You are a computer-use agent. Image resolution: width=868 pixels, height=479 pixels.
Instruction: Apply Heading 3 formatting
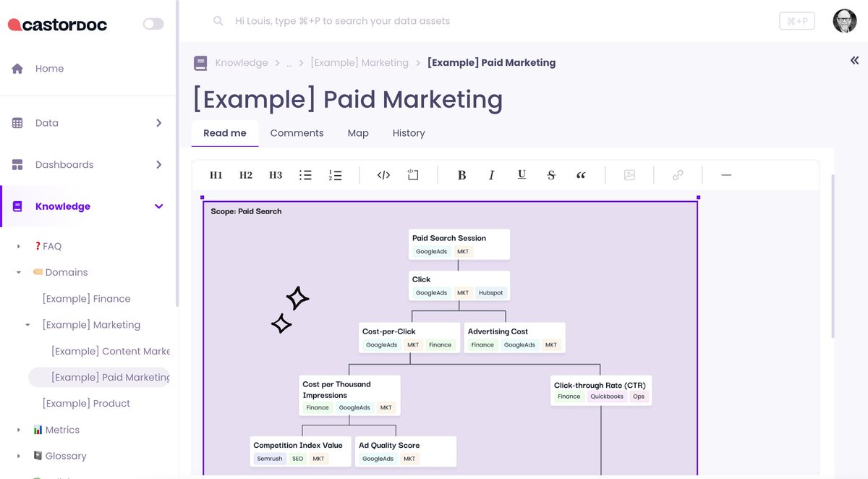276,175
